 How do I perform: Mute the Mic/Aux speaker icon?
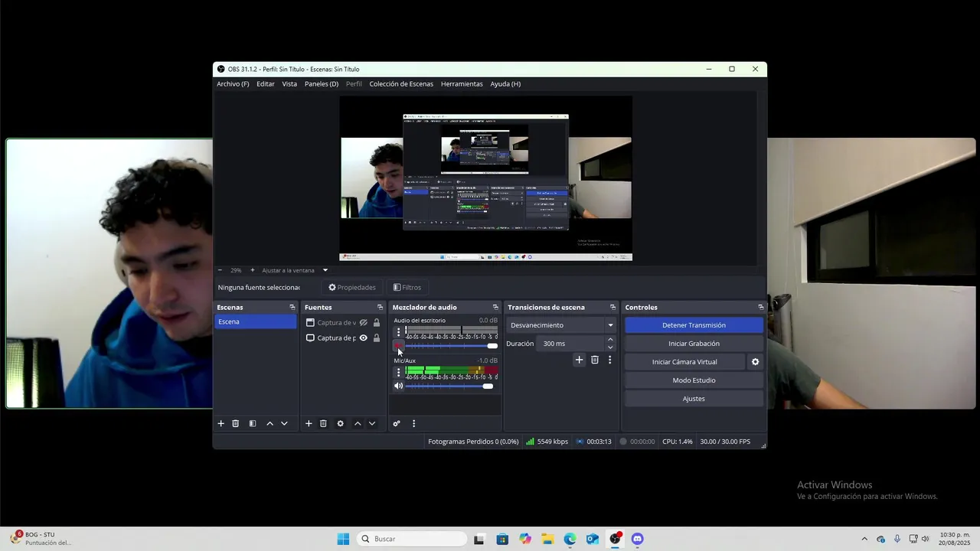pos(398,386)
